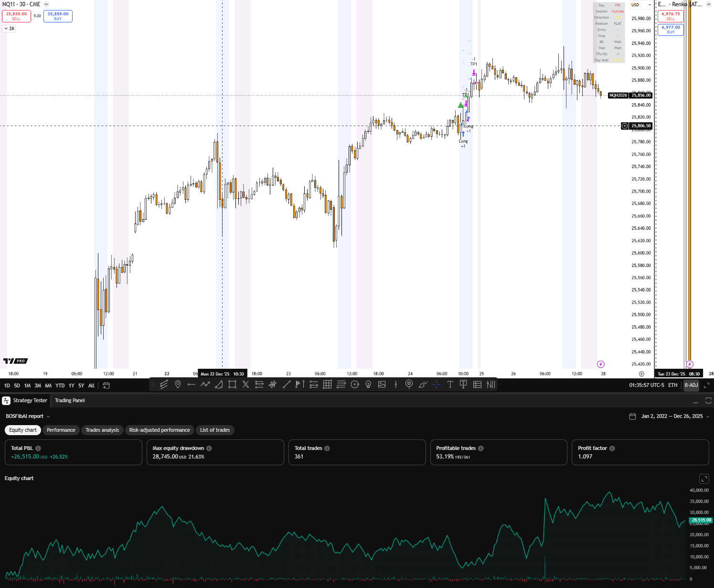The height and width of the screenshot is (588, 714).
Task: Switch to the Performance tab
Action: pos(61,430)
